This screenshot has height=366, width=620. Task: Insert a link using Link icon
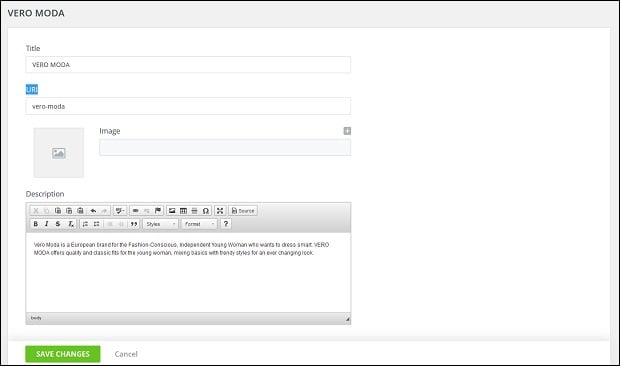click(135, 211)
